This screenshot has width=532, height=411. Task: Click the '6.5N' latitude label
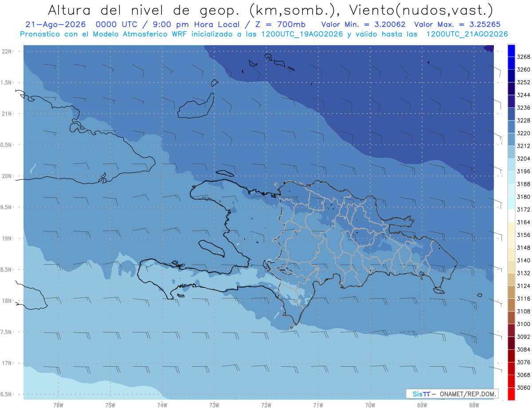(7, 395)
